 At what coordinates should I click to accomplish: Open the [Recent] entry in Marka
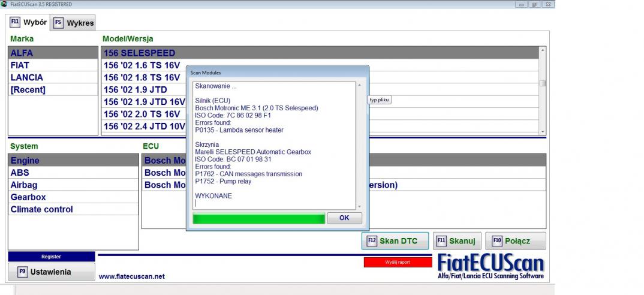(x=53, y=89)
